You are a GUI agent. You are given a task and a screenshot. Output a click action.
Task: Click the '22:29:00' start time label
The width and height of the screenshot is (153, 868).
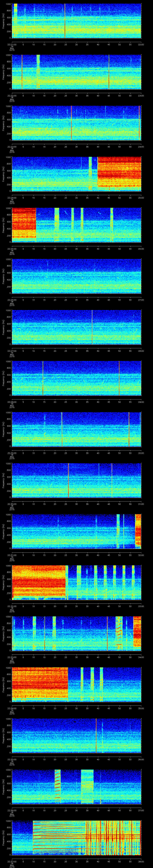(x=12, y=453)
